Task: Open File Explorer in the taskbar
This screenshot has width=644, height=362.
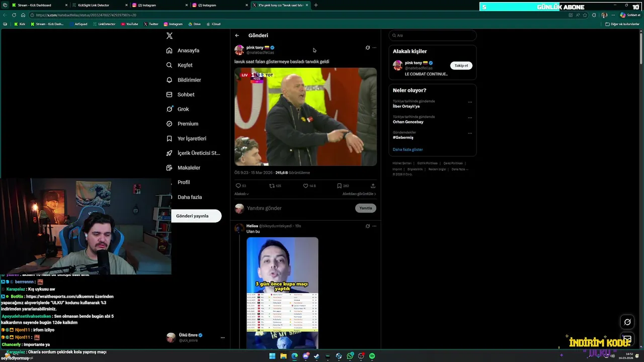Action: point(283,356)
